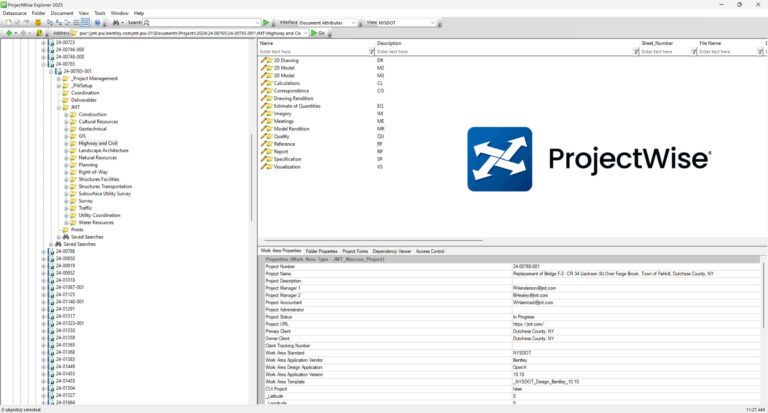Expand the _Project Management folder

coord(59,78)
